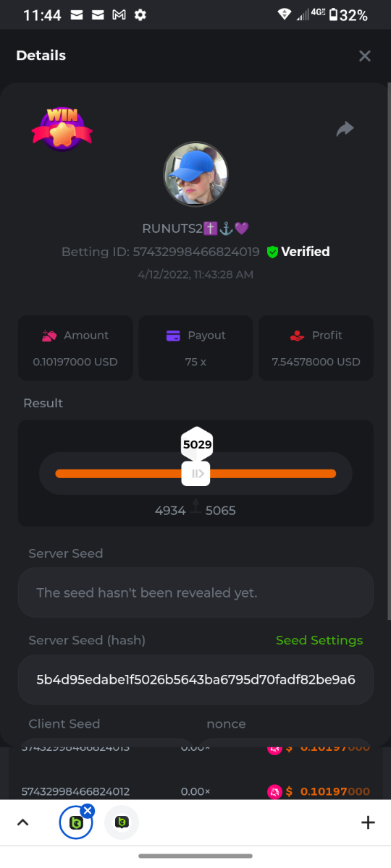Viewport: 391px width, 868px height.
Task: Tap the green Verified shield icon
Action: tap(272, 252)
